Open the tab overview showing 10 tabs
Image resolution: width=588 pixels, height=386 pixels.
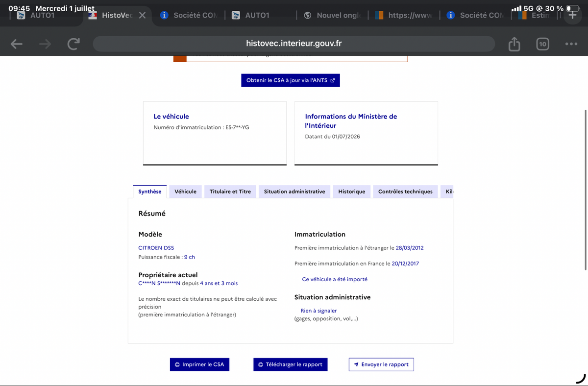(542, 44)
